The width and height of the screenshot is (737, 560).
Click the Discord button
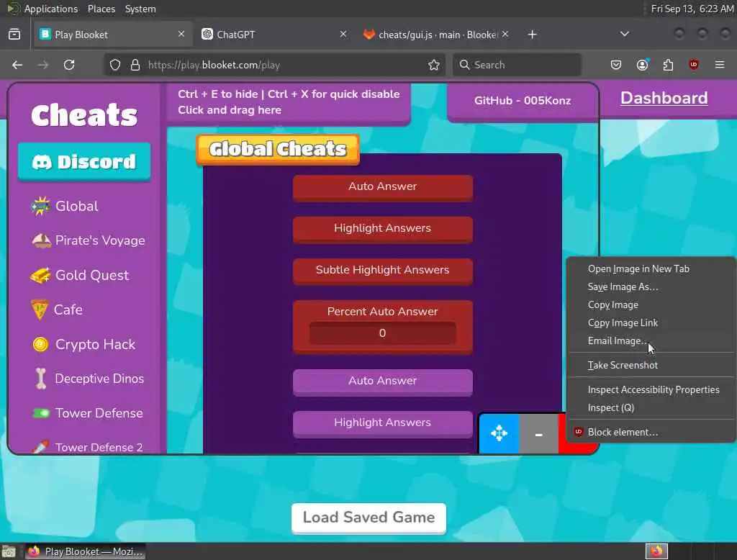84,161
